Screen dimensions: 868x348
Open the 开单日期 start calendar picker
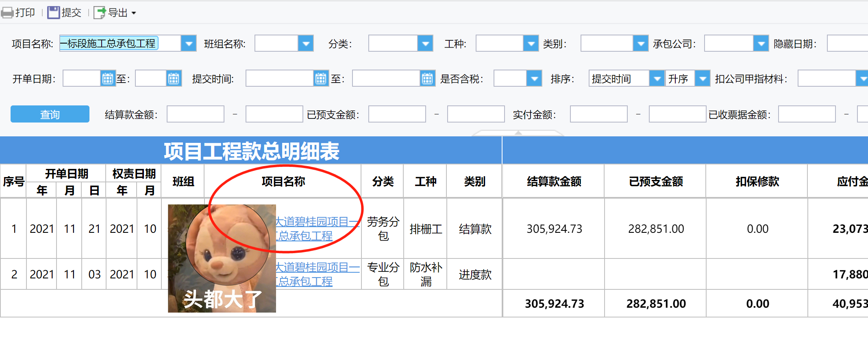tap(108, 79)
